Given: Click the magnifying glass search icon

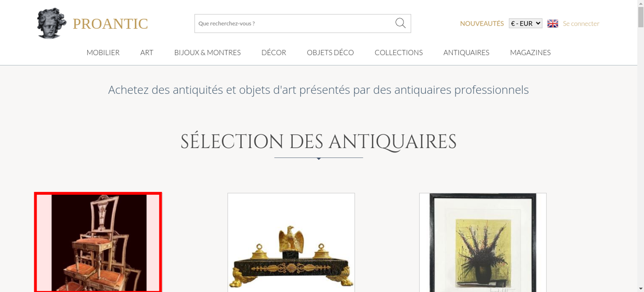Looking at the screenshot, I should (400, 23).
